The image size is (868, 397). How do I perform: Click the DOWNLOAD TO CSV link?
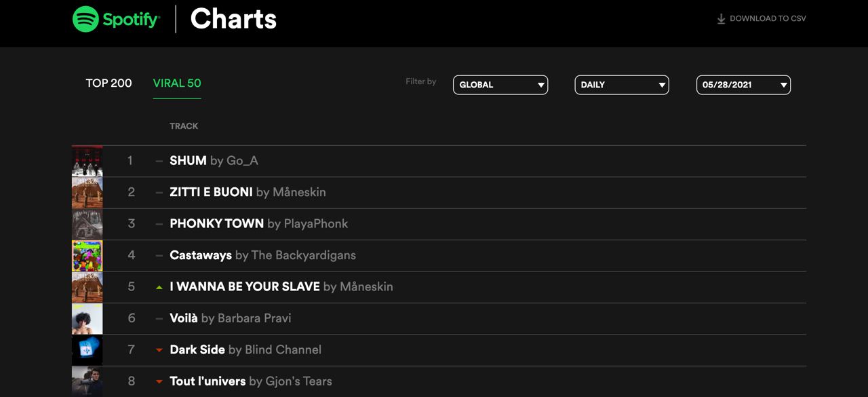[768, 19]
